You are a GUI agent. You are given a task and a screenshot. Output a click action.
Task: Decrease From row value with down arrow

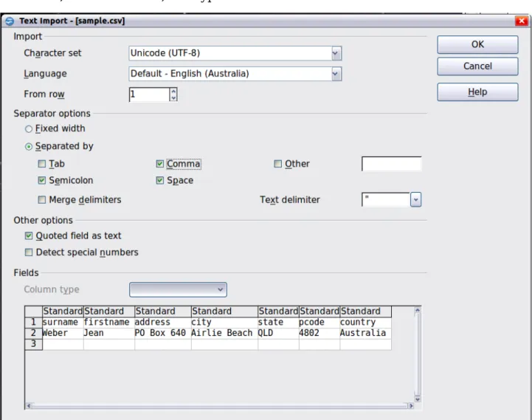[x=173, y=97]
